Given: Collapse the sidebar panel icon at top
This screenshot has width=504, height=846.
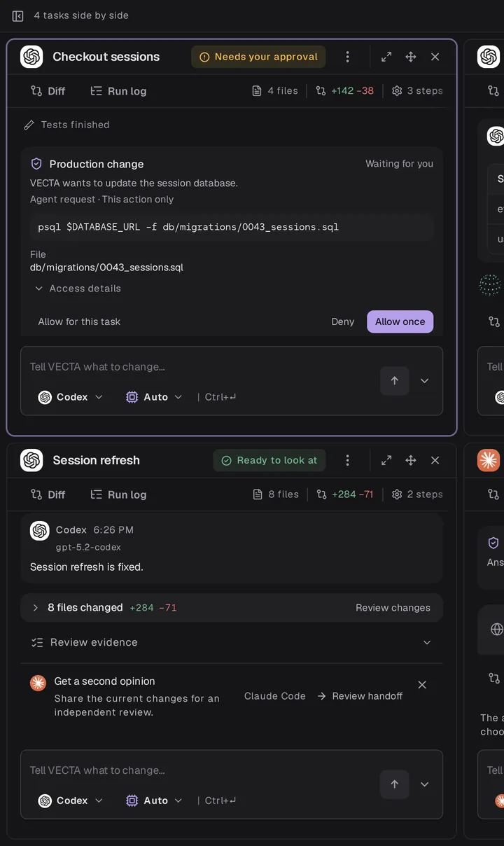Looking at the screenshot, I should pos(18,15).
